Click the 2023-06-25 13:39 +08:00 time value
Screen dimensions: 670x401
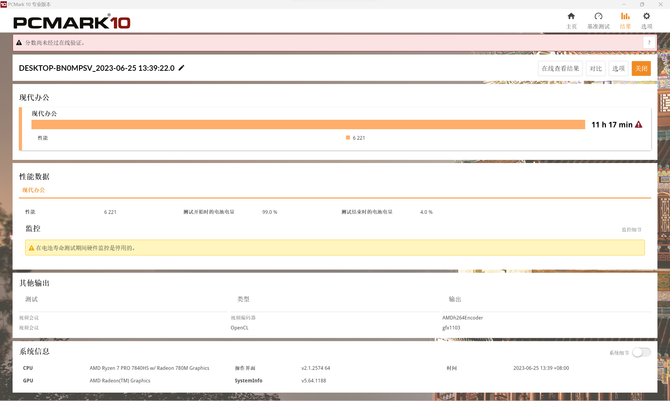click(x=541, y=368)
